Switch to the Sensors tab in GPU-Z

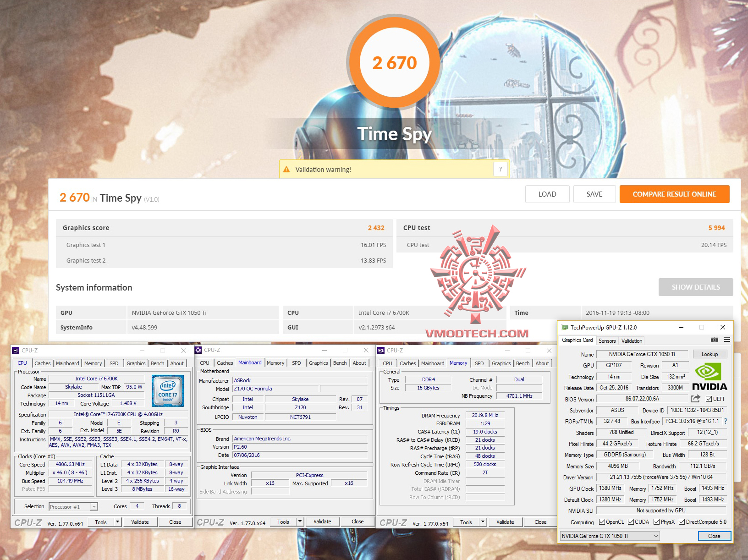click(607, 341)
